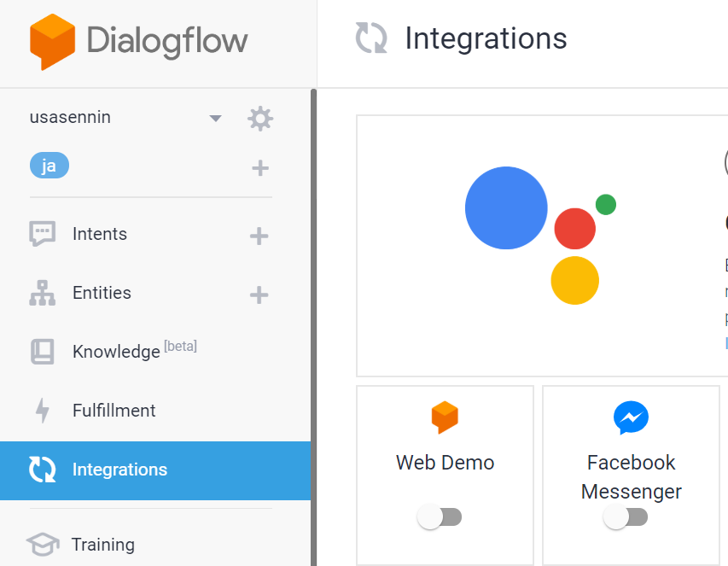The width and height of the screenshot is (728, 566).
Task: Click the Integrations header sync icon
Action: pyautogui.click(x=371, y=38)
